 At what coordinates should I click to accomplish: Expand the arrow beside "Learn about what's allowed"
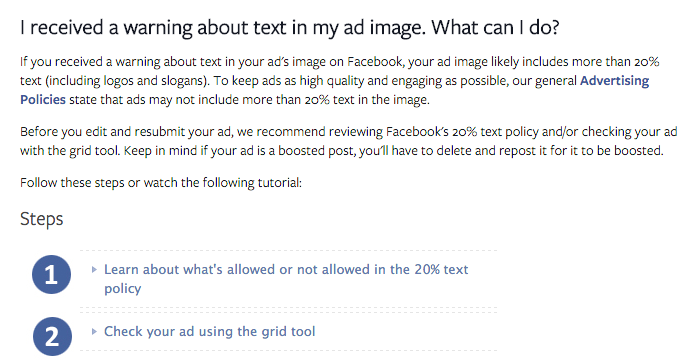click(x=94, y=269)
